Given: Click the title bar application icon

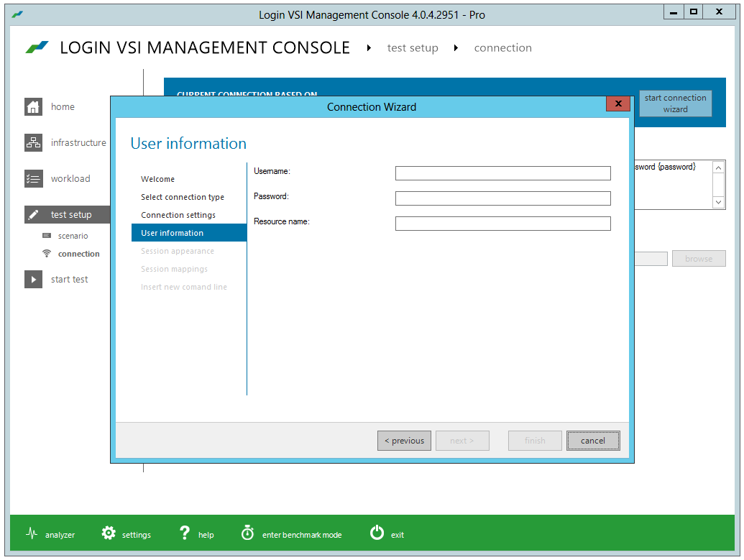Looking at the screenshot, I should 17,14.
